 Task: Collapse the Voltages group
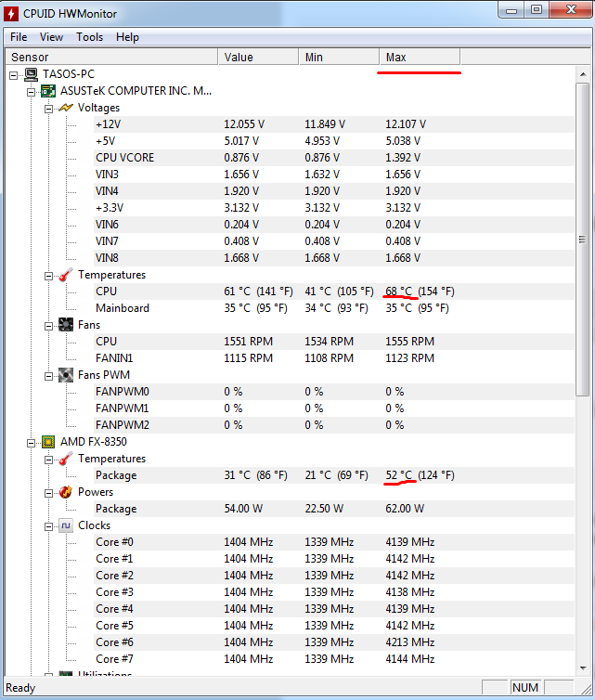48,109
